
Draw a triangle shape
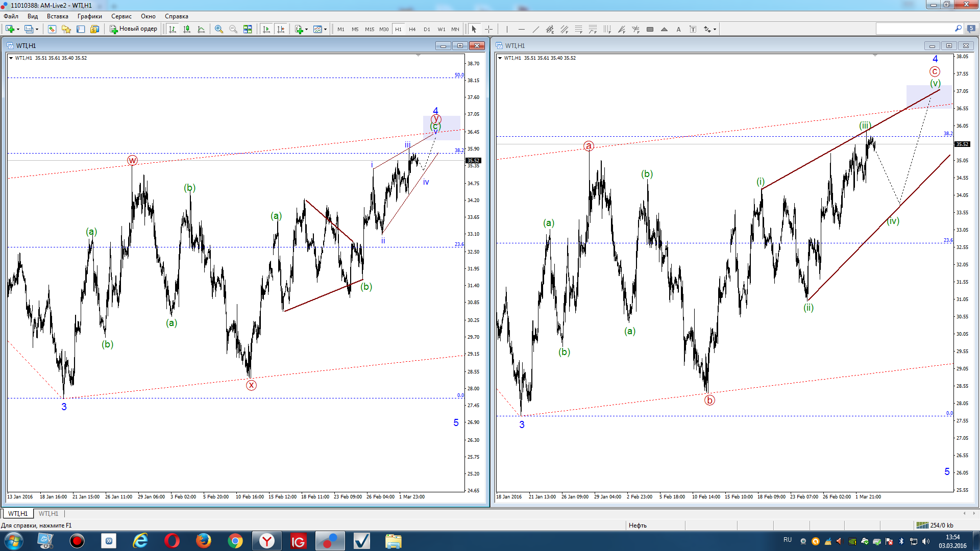click(x=664, y=29)
